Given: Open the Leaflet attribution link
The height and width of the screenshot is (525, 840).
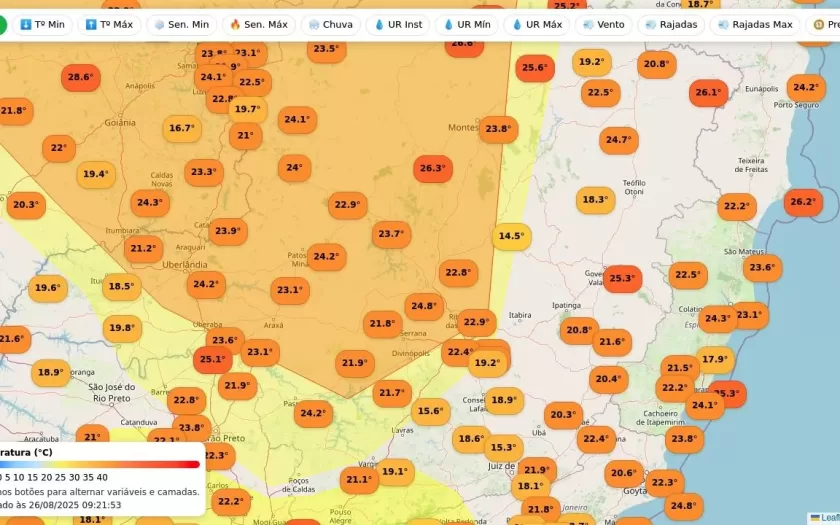Looking at the screenshot, I should 828,518.
